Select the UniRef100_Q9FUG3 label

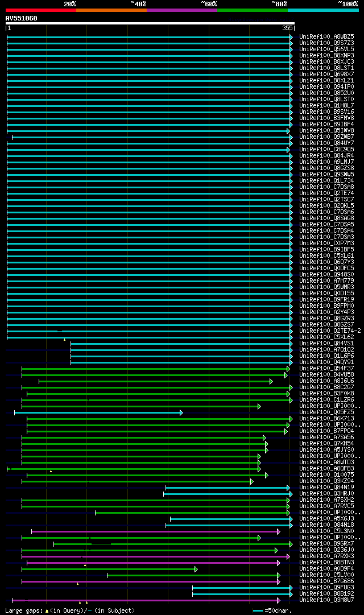326,588
